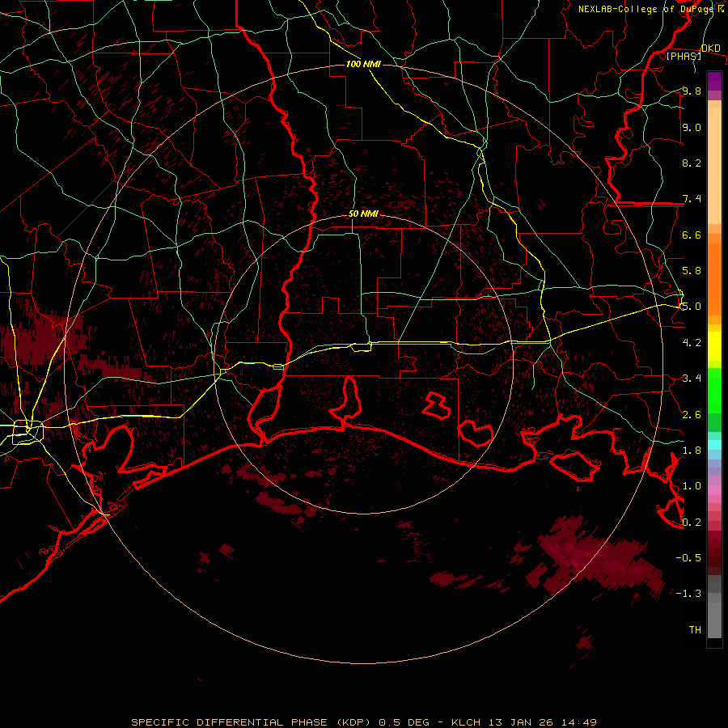Viewport: 728px width, 728px height.
Task: Click the 5.8 scale value
Action: [692, 271]
